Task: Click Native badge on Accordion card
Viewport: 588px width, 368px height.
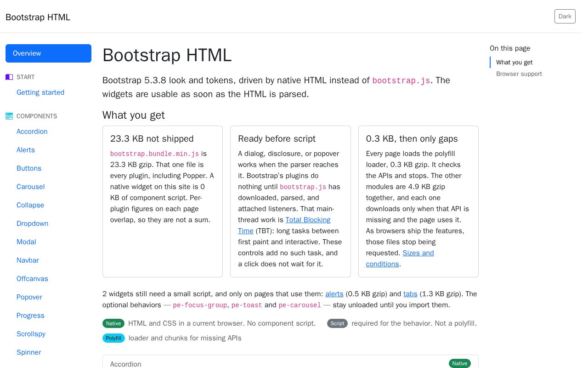Action: (460, 363)
